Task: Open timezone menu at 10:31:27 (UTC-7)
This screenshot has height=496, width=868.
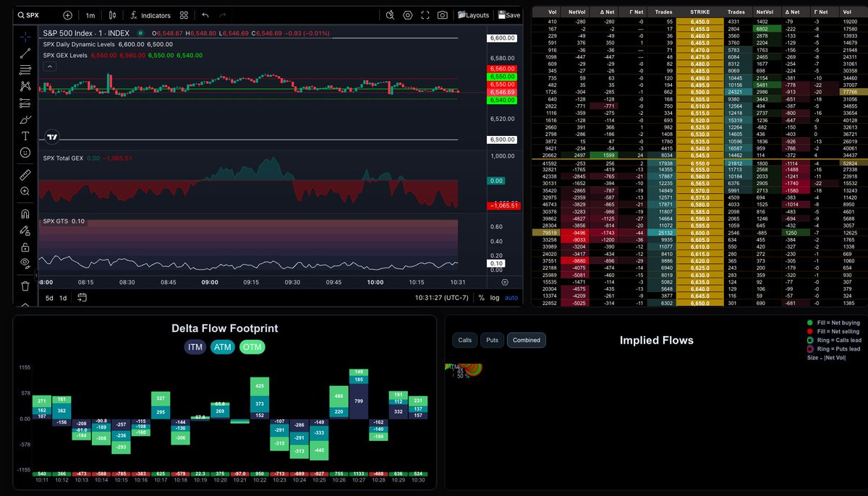Action: pos(442,298)
